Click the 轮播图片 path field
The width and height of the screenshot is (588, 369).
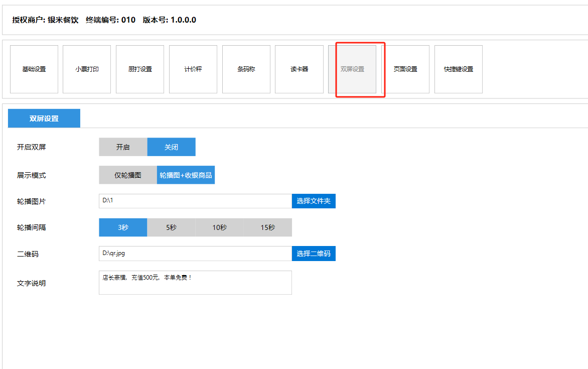(x=195, y=201)
